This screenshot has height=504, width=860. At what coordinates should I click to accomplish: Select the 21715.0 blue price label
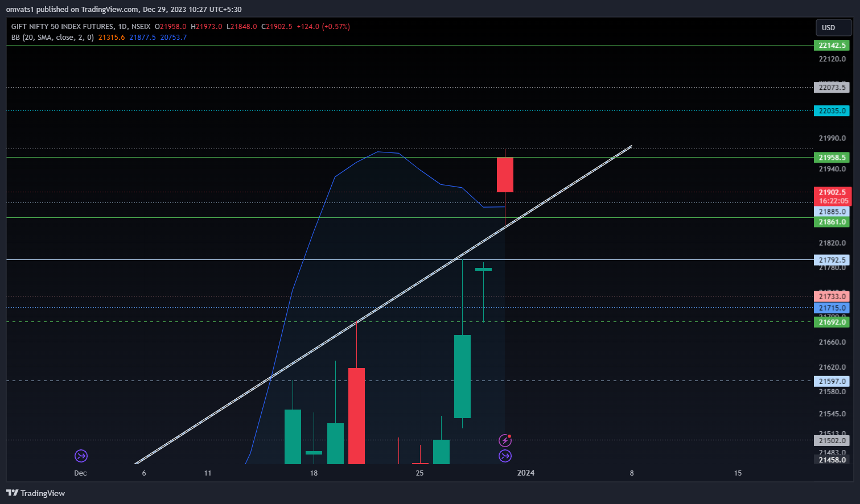tap(832, 308)
